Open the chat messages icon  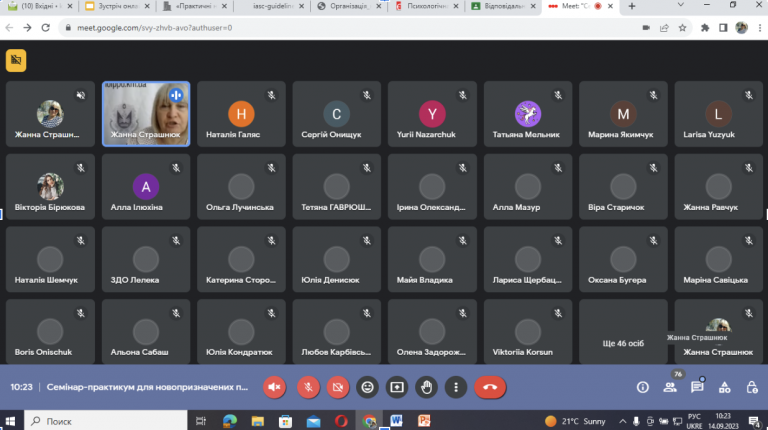(697, 387)
